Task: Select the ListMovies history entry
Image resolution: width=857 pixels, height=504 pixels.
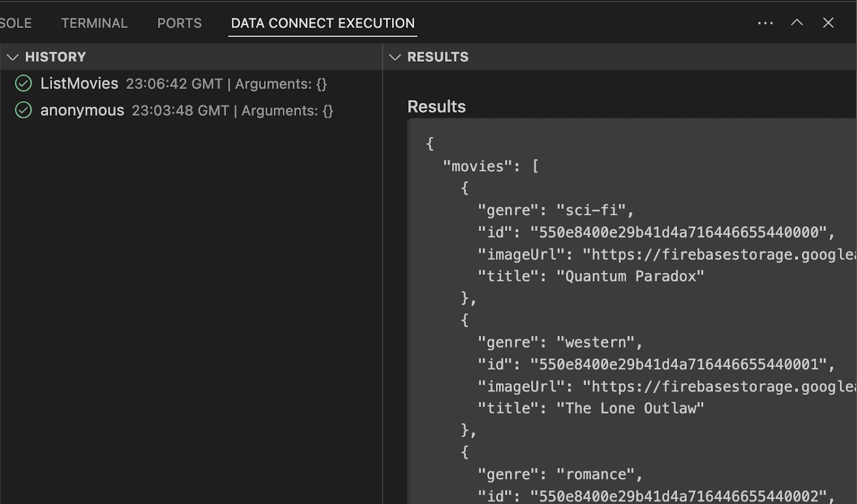Action: click(x=79, y=84)
